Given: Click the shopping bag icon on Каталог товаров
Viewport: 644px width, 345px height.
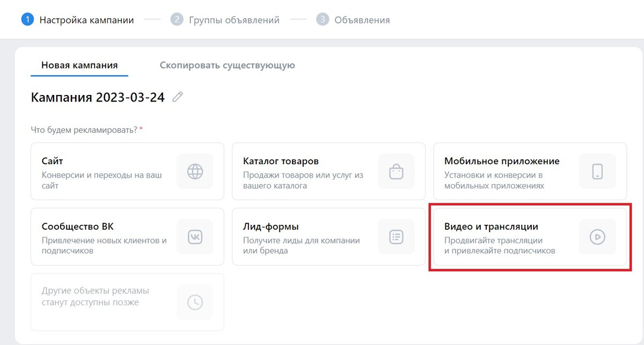Looking at the screenshot, I should pyautogui.click(x=396, y=172).
